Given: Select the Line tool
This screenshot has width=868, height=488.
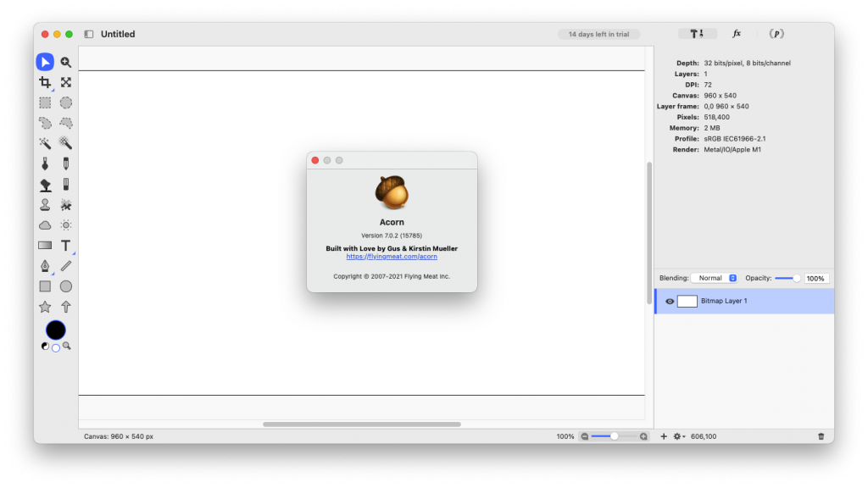Looking at the screenshot, I should (x=66, y=266).
